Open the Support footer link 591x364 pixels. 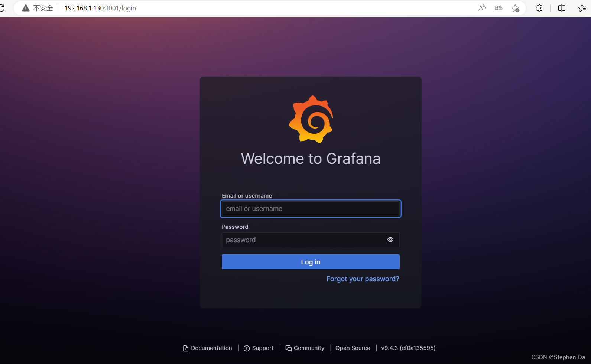click(259, 348)
